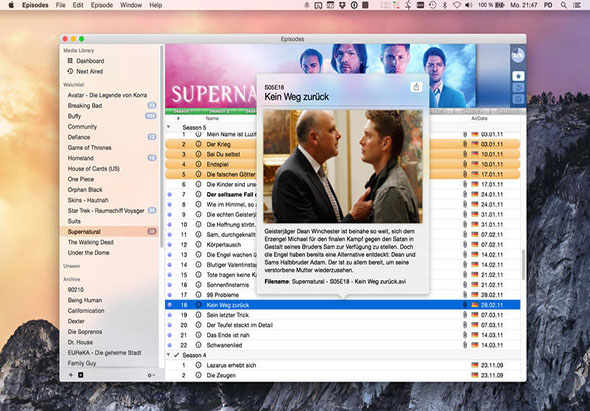Open the Help menu
The height and width of the screenshot is (411, 590).
pos(156,5)
